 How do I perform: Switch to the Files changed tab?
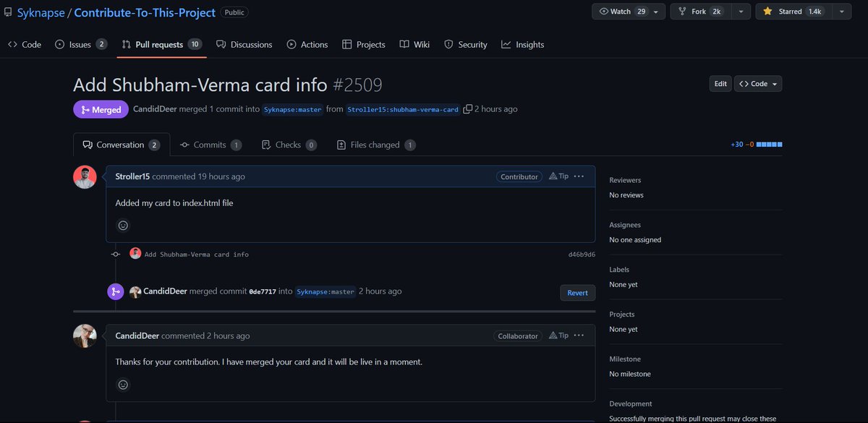pyautogui.click(x=376, y=145)
